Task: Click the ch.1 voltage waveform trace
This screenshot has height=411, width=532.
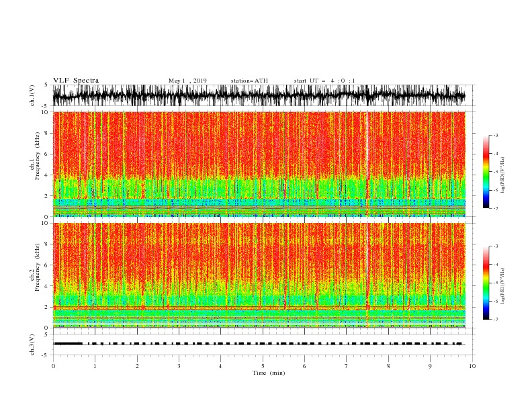Action: pyautogui.click(x=259, y=95)
